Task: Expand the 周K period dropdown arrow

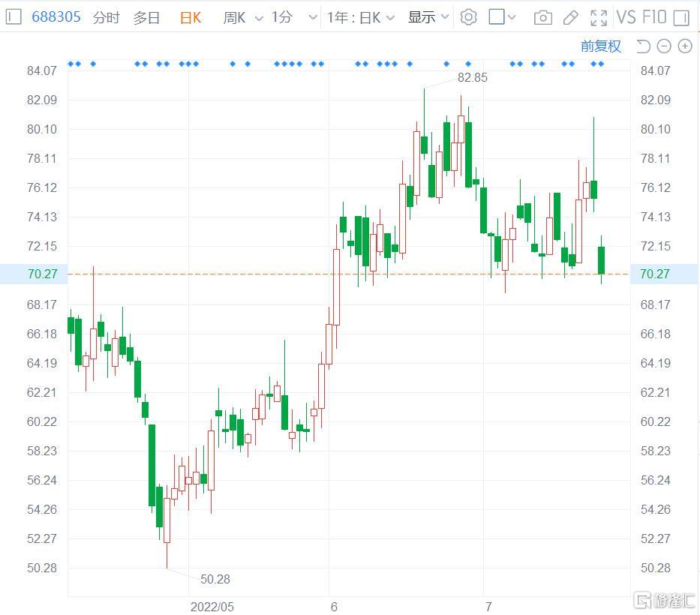Action: 259,18
